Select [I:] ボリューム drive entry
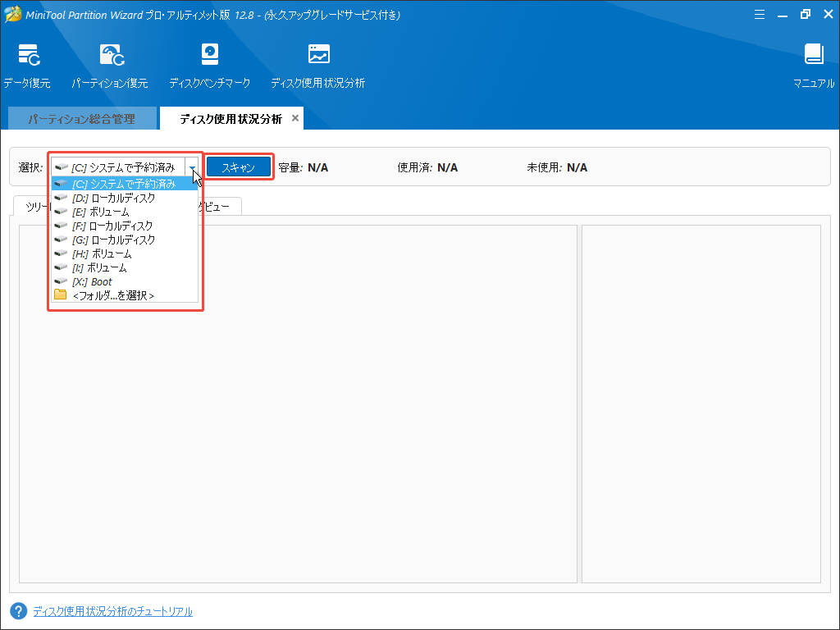Screen dimensions: 840x630 pyautogui.click(x=125, y=267)
